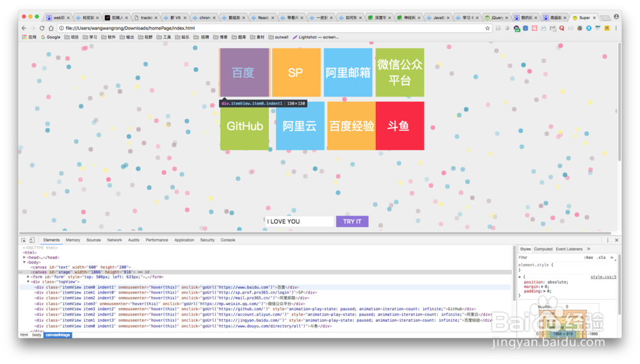Focus the Styles Filter field
Image resolution: width=640 pixels, height=364 pixels.
click(x=549, y=258)
